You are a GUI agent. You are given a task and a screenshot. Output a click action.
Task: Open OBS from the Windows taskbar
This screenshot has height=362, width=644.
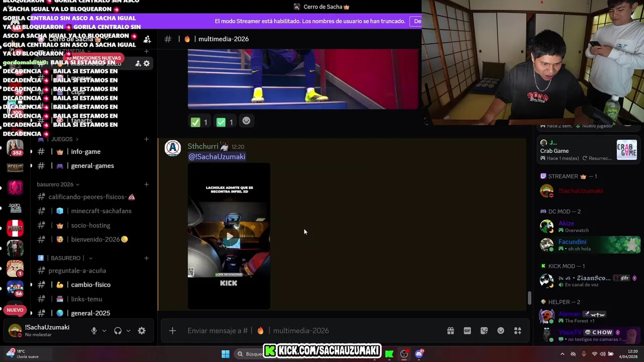404,354
